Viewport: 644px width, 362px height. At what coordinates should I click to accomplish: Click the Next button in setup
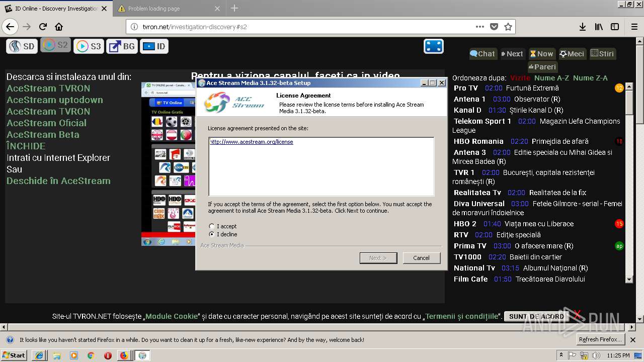pos(378,258)
